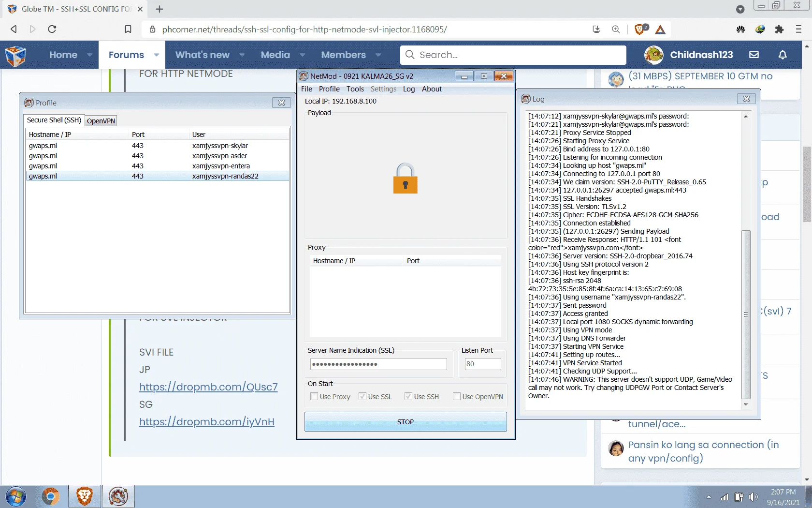Open the forum alerts bell
The image size is (812, 508).
(783, 55)
